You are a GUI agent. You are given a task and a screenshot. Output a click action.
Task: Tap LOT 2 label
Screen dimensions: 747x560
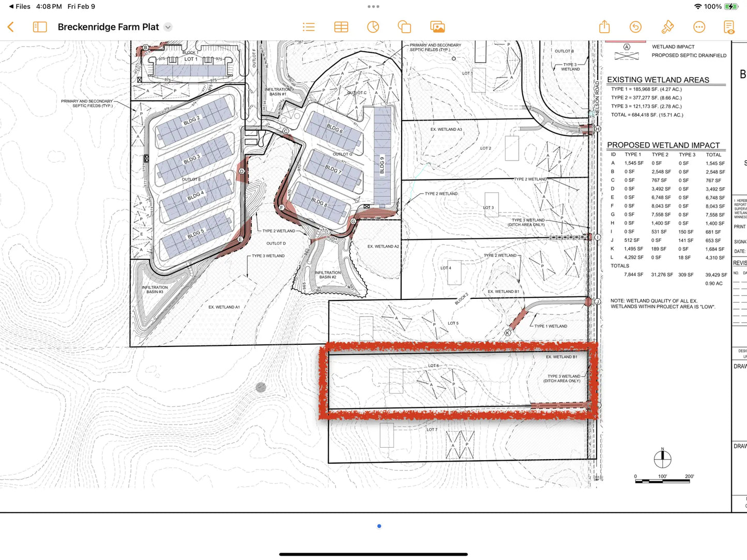point(485,148)
